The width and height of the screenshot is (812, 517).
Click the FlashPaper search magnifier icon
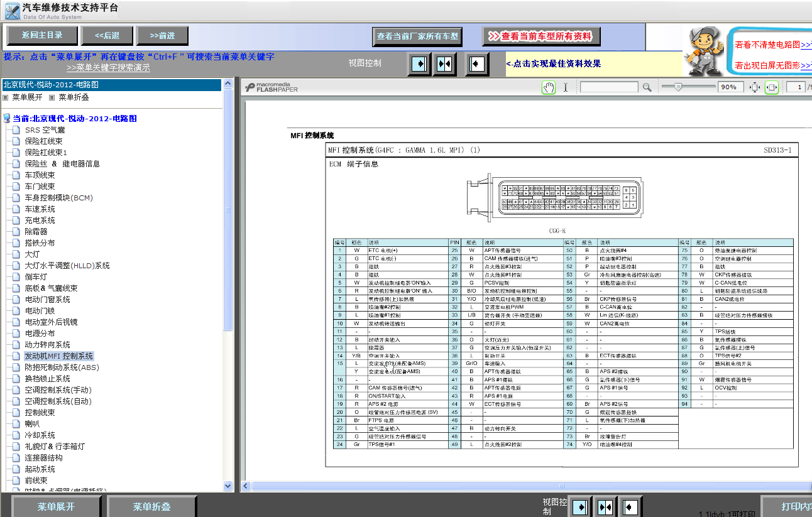click(x=647, y=87)
